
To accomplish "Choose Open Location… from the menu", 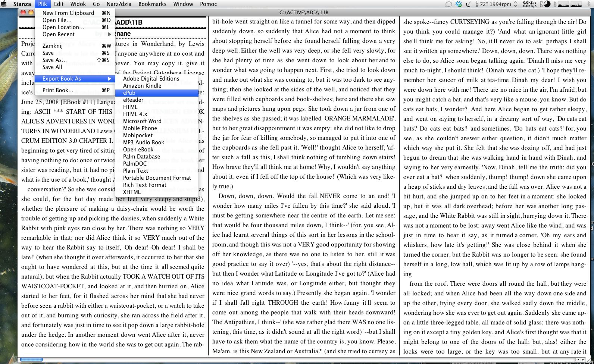I will tap(75, 27).
